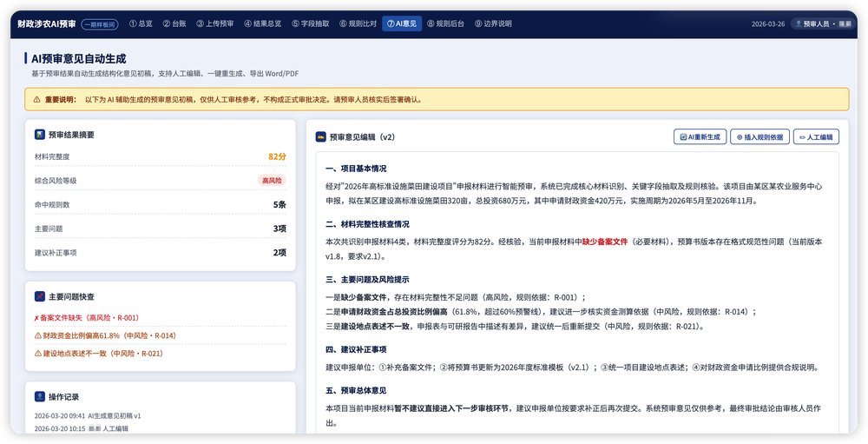This screenshot has height=444, width=868.
Task: Click the 财政涉农AI预审 app title
Action: point(47,23)
